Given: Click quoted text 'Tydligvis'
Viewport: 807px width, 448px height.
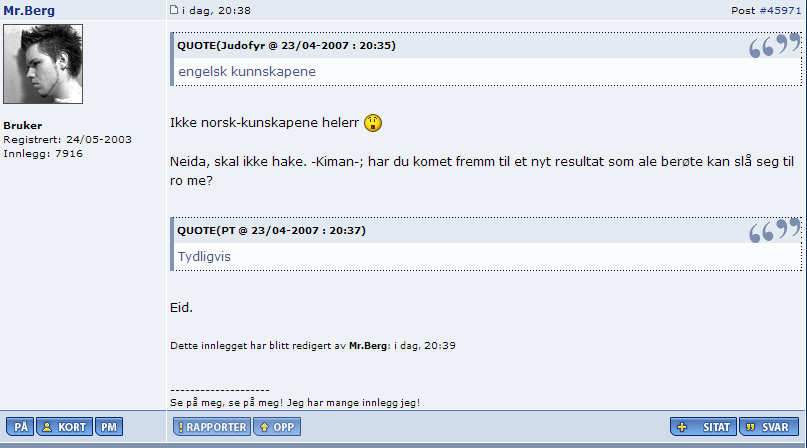Looking at the screenshot, I should (x=204, y=256).
